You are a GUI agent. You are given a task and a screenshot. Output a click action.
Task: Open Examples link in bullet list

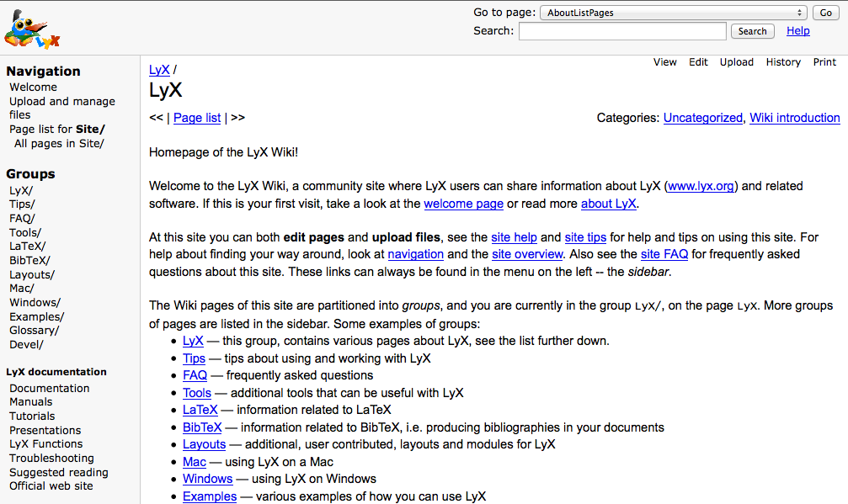(210, 496)
